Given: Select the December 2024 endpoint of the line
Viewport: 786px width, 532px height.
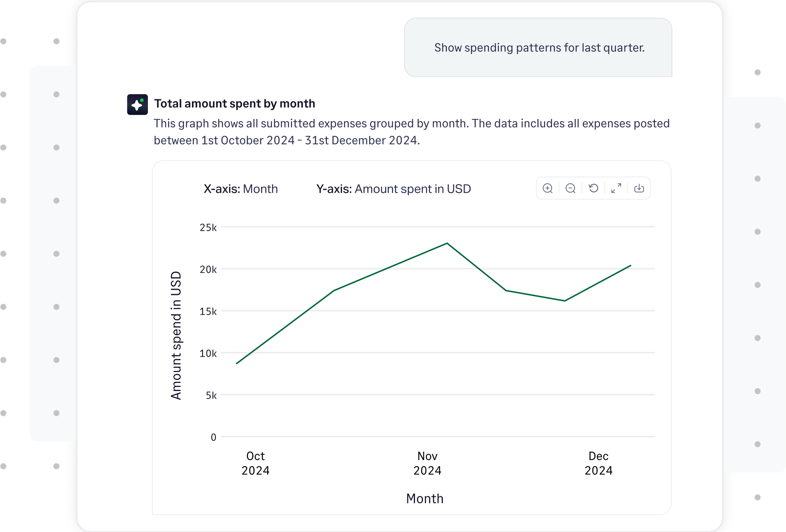Looking at the screenshot, I should [630, 265].
